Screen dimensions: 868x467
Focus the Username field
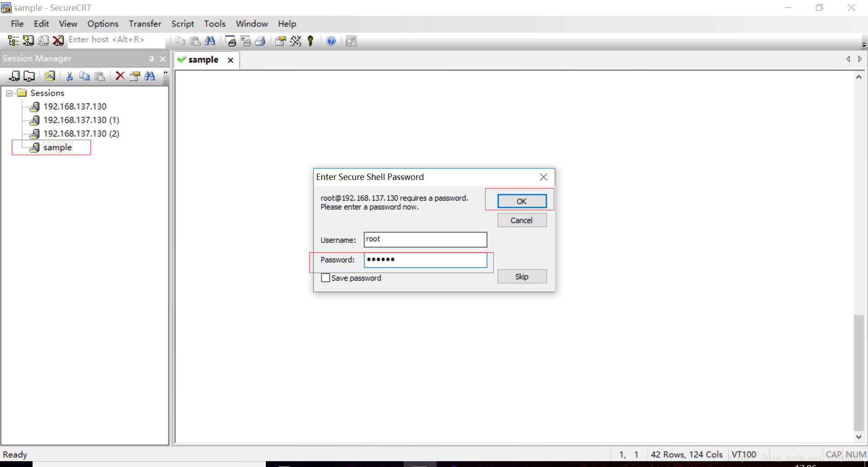point(425,240)
